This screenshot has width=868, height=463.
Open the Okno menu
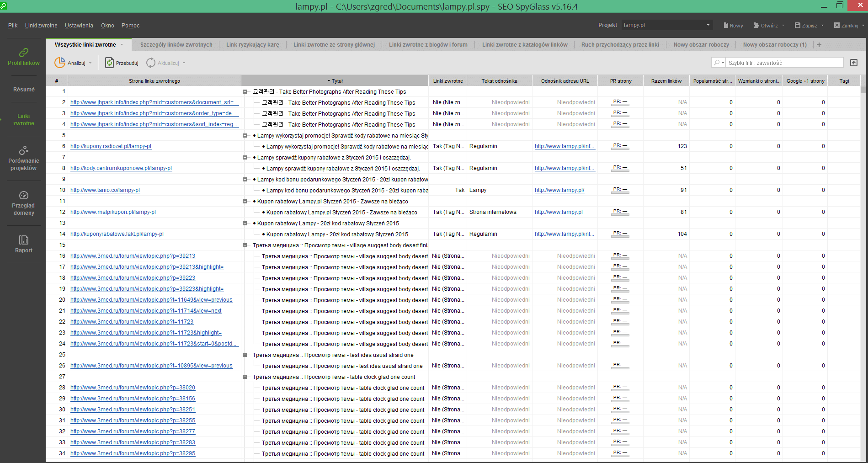(x=107, y=26)
